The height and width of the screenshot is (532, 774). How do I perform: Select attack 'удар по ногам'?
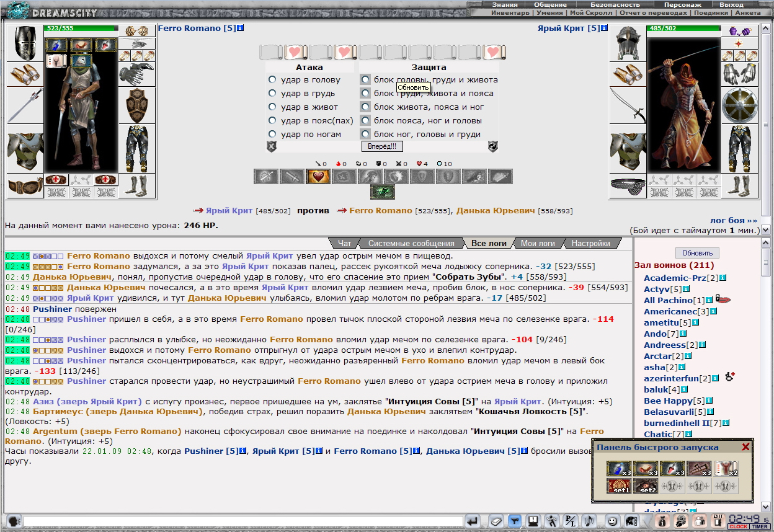(x=272, y=135)
